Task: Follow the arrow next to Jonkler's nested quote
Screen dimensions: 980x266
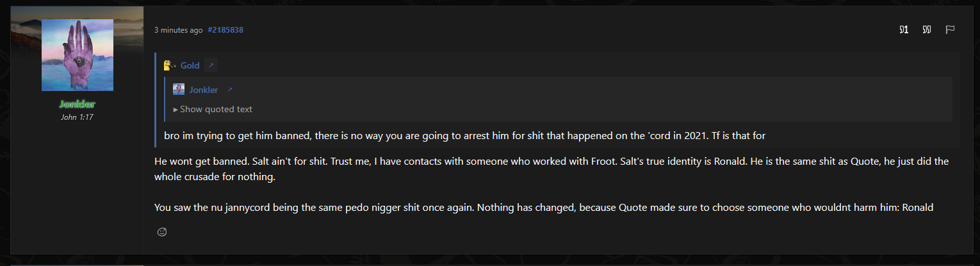Action: coord(230,90)
